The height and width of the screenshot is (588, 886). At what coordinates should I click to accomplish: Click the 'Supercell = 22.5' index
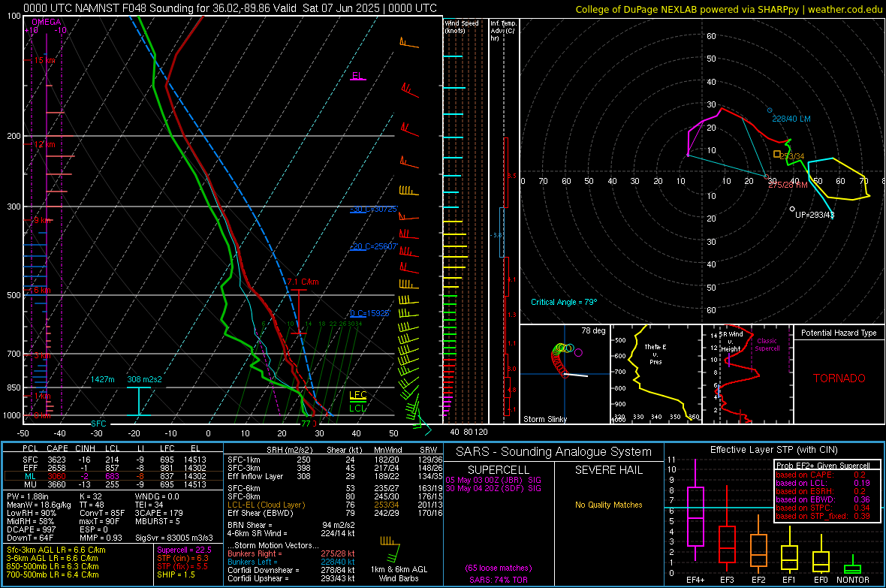pyautogui.click(x=184, y=550)
